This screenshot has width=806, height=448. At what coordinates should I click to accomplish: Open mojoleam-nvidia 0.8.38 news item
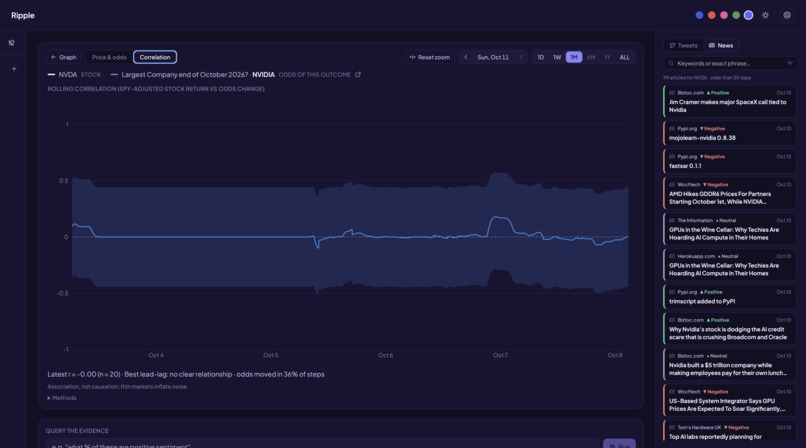point(730,134)
